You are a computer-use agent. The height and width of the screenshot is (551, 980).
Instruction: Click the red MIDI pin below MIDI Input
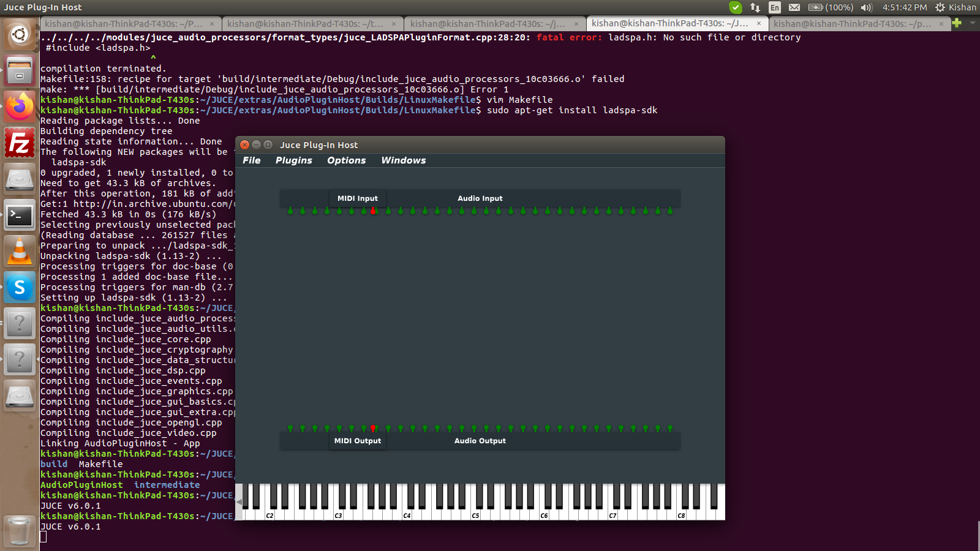click(x=373, y=211)
